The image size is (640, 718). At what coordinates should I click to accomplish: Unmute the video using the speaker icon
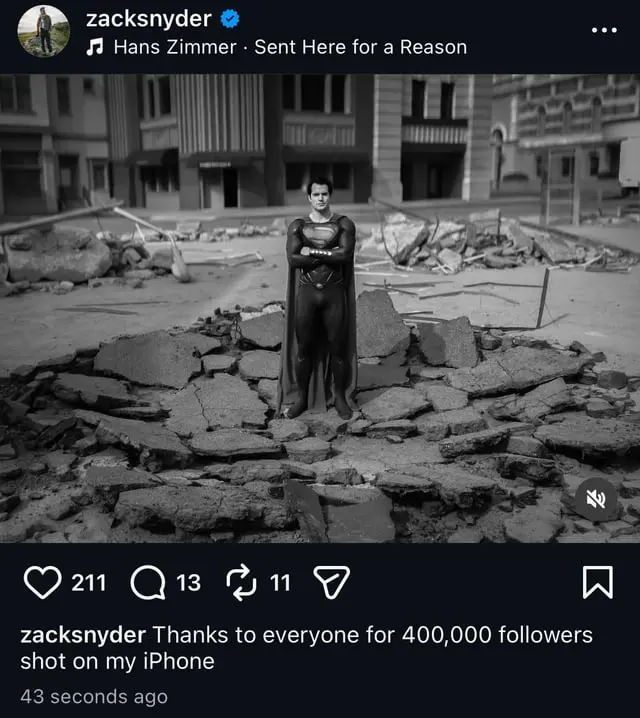pyautogui.click(x=596, y=499)
